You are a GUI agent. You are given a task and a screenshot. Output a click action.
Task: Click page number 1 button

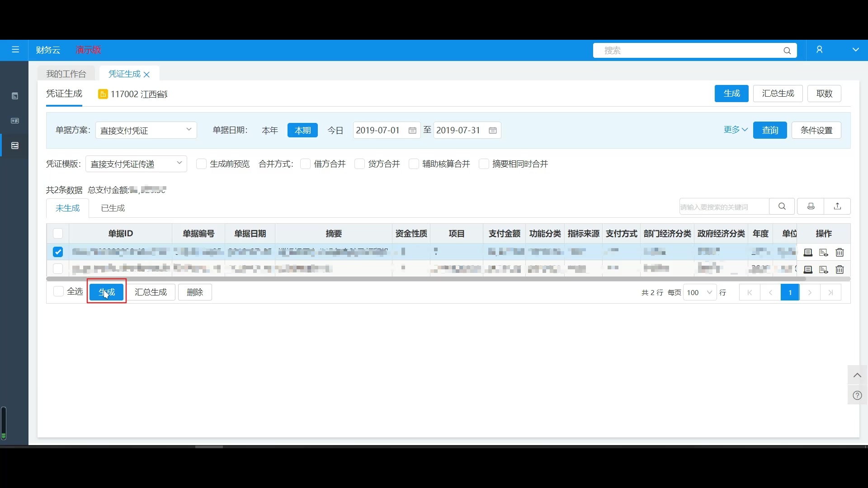790,292
